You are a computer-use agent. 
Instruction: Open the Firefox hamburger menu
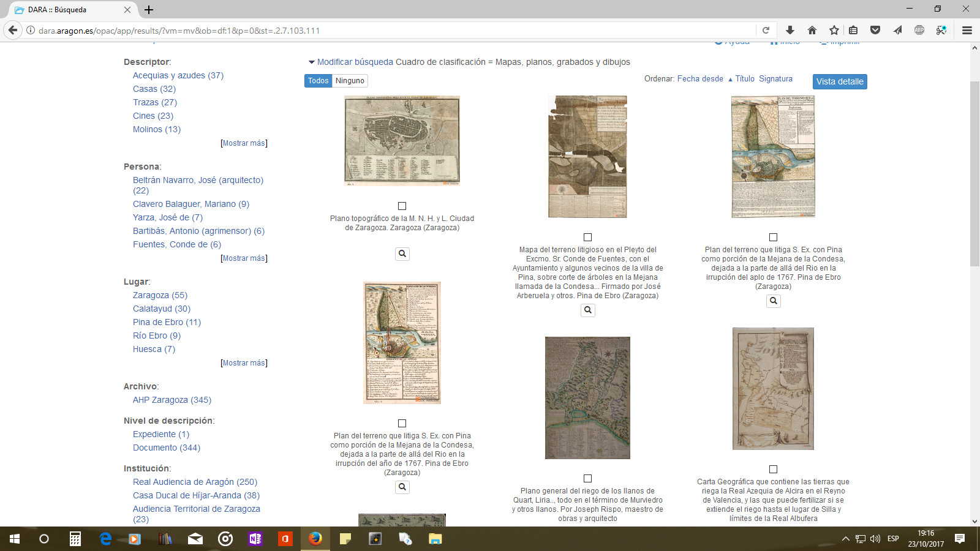point(967,30)
